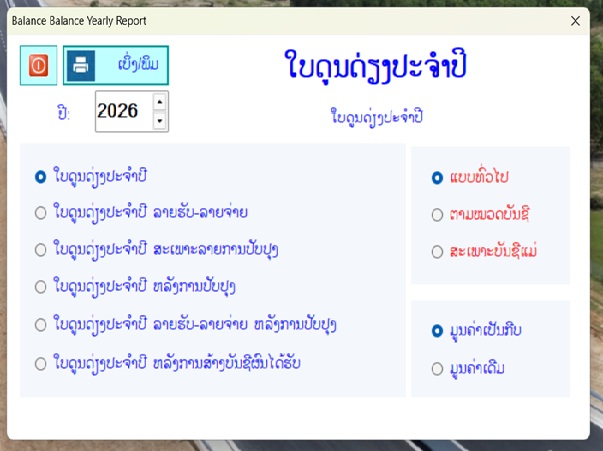Viewport: 603px width, 451px height.
Task: Choose the ຕາມໝວດບັນຊີ radio option
Action: pos(437,214)
